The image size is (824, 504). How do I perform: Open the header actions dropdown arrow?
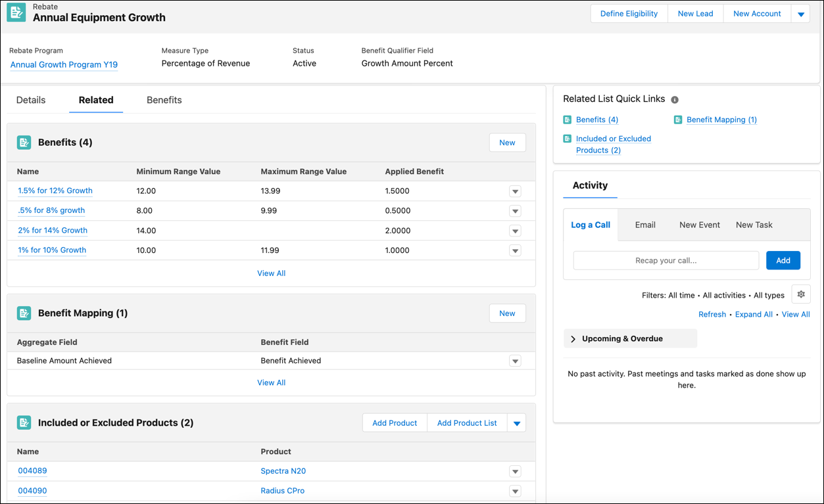tap(801, 13)
